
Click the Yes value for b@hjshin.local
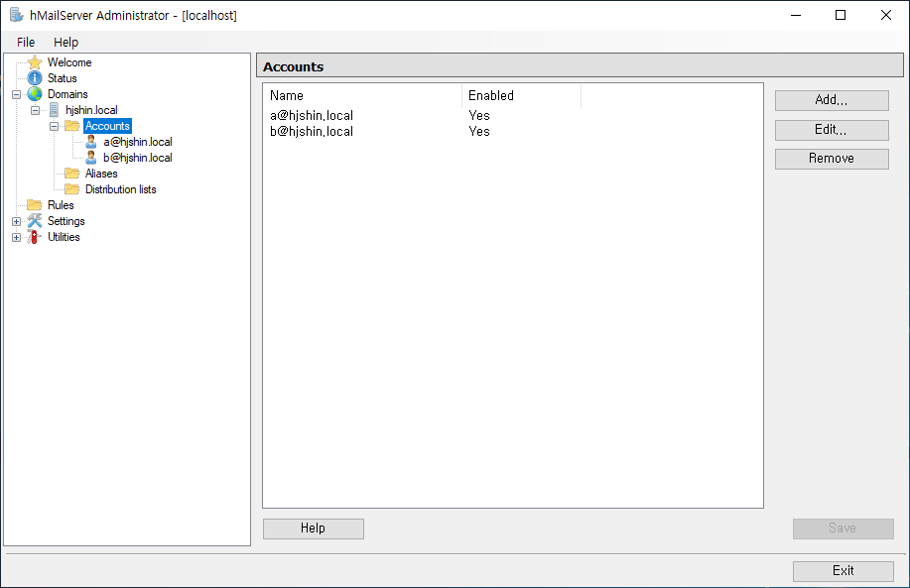(x=479, y=132)
